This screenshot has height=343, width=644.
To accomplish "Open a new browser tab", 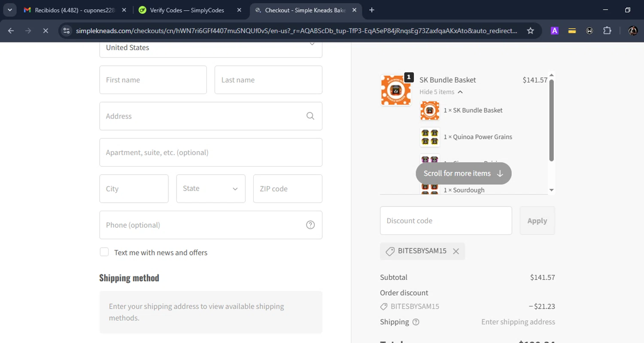I will click(372, 10).
